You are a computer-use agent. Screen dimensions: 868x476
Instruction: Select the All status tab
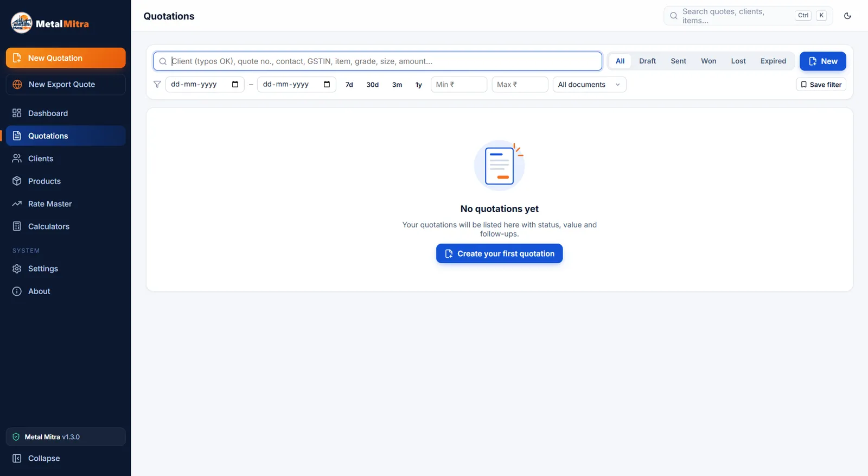click(620, 61)
